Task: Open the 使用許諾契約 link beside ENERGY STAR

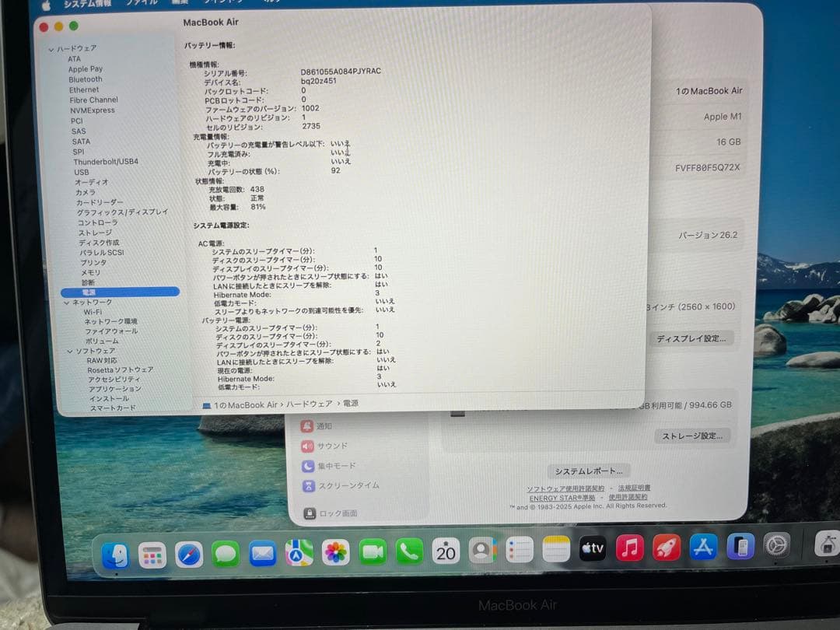Action: click(628, 497)
